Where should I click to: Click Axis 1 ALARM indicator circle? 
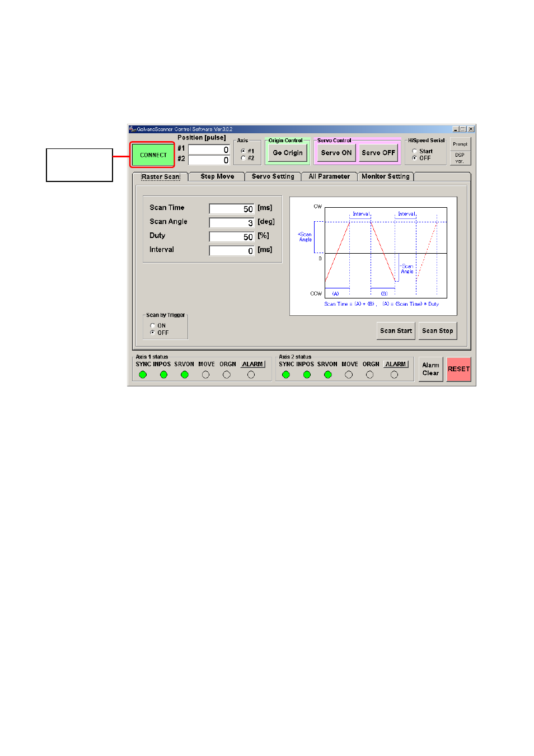click(x=251, y=375)
